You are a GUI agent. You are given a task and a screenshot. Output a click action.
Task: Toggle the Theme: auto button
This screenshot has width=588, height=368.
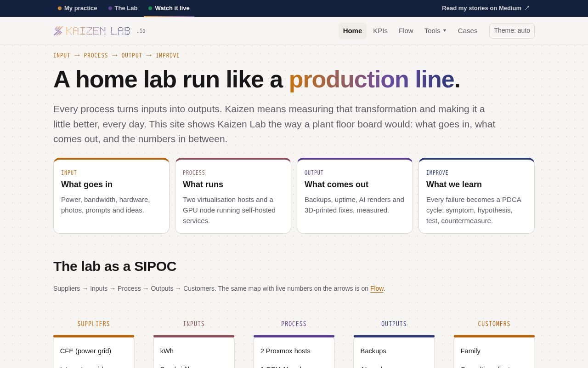512,31
